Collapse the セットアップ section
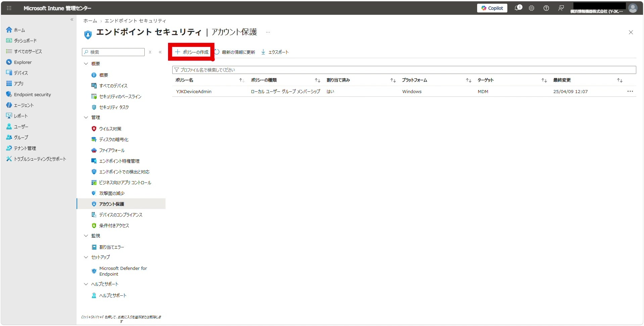The width and height of the screenshot is (644, 326). 97,257
